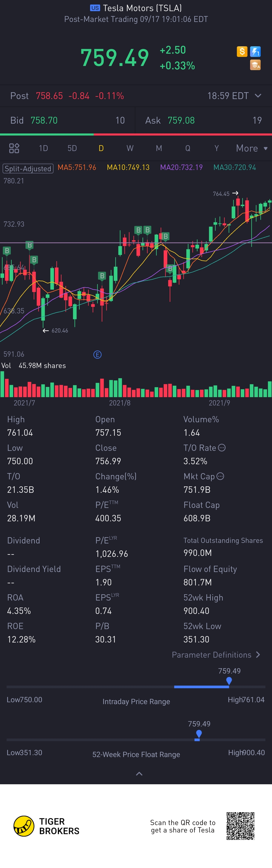Image resolution: width=272 pixels, height=868 pixels.
Task: Tap the tan stacked-layers badge
Action: pyautogui.click(x=255, y=65)
